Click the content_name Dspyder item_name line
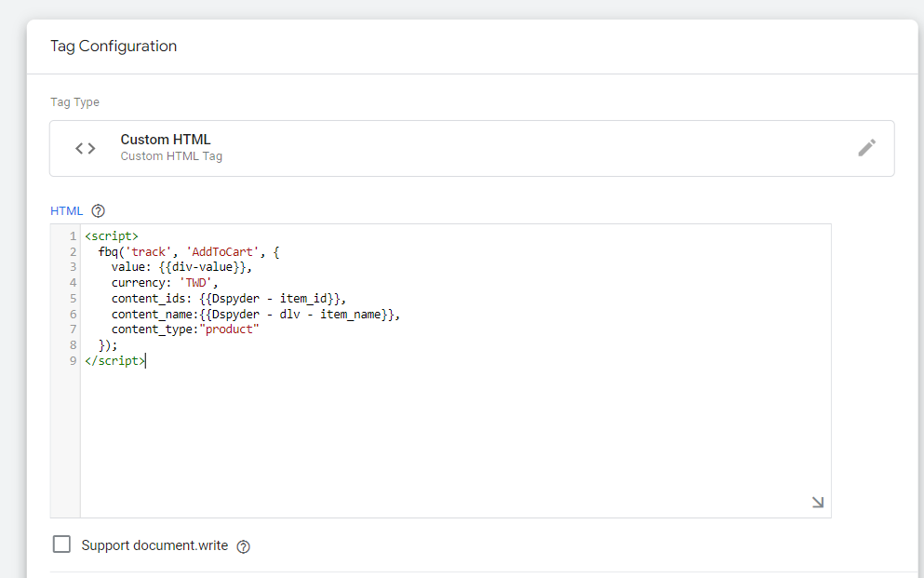This screenshot has height=578, width=924. [x=256, y=315]
